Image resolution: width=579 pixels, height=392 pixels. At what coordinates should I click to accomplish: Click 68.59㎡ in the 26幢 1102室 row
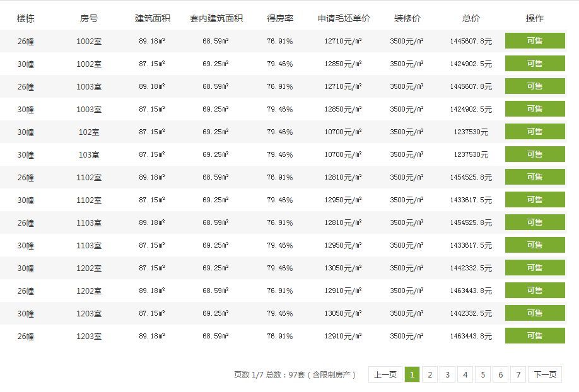click(x=215, y=177)
